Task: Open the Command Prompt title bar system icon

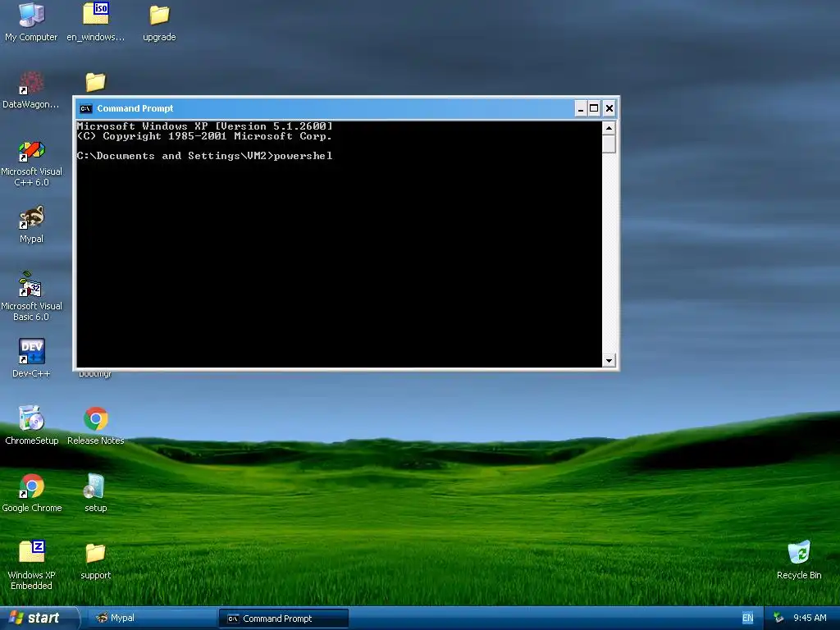Action: [85, 109]
